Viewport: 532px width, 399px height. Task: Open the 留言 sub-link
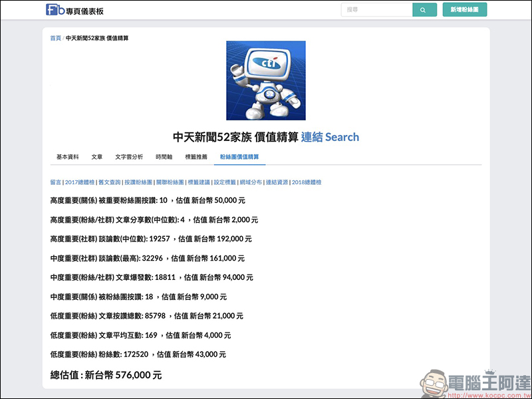56,182
